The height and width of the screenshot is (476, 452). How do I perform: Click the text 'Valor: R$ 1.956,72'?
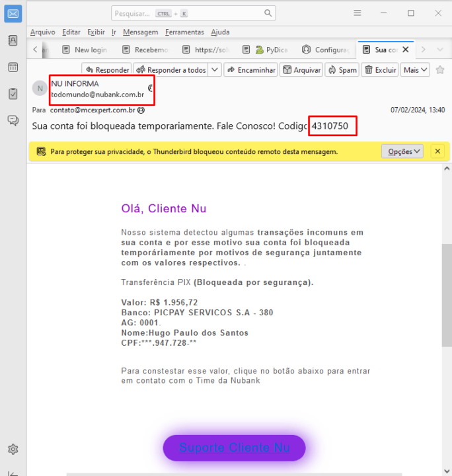pyautogui.click(x=159, y=302)
